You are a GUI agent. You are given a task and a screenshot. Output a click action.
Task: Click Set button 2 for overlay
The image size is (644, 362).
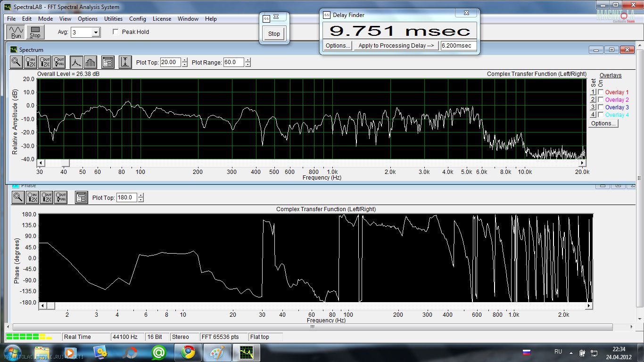(x=593, y=100)
